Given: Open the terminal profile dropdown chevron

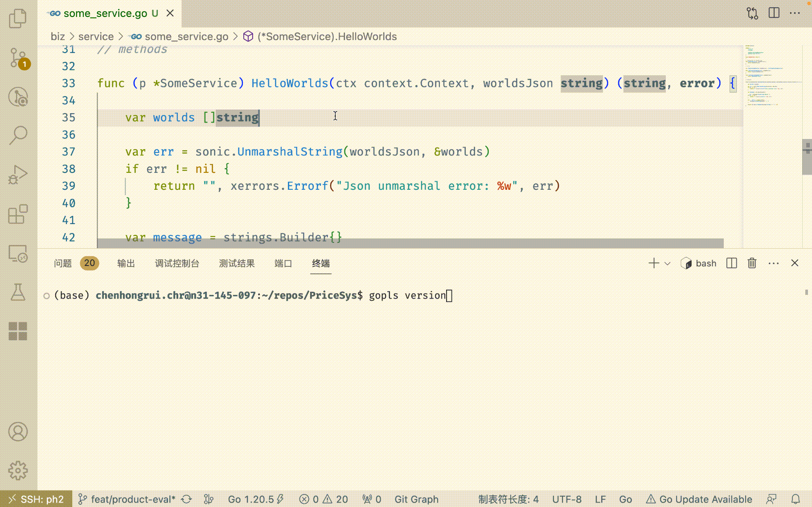Looking at the screenshot, I should coord(667,263).
